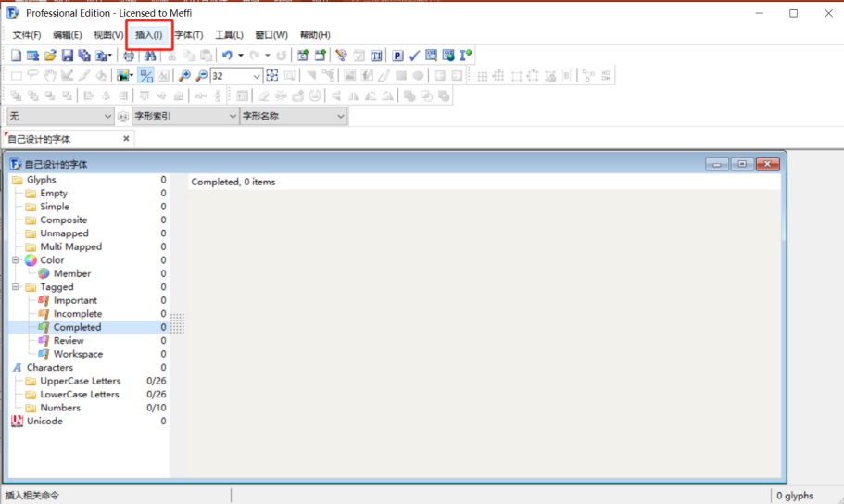Click the small icon beside the 无 dropdown
Screen dimensions: 844x504
[x=123, y=117]
